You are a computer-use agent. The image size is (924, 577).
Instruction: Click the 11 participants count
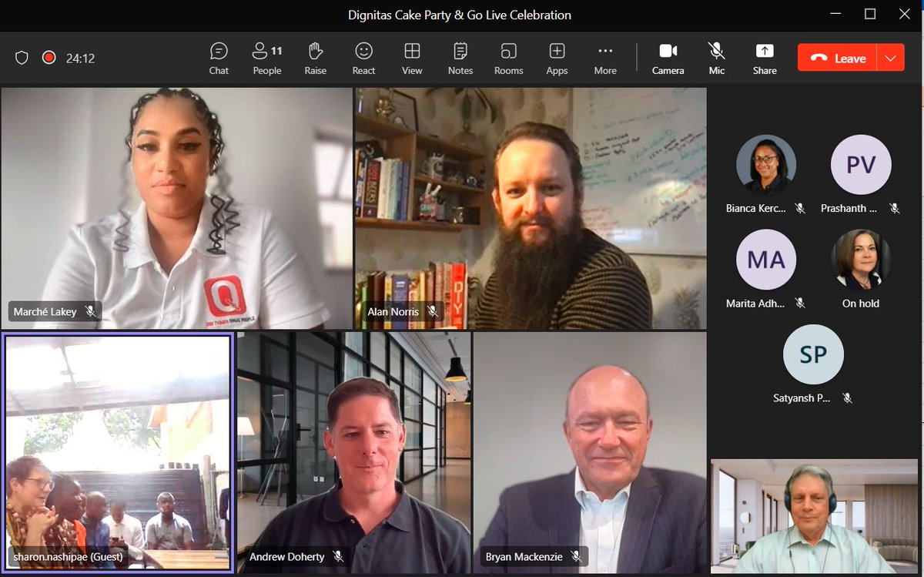pyautogui.click(x=276, y=51)
